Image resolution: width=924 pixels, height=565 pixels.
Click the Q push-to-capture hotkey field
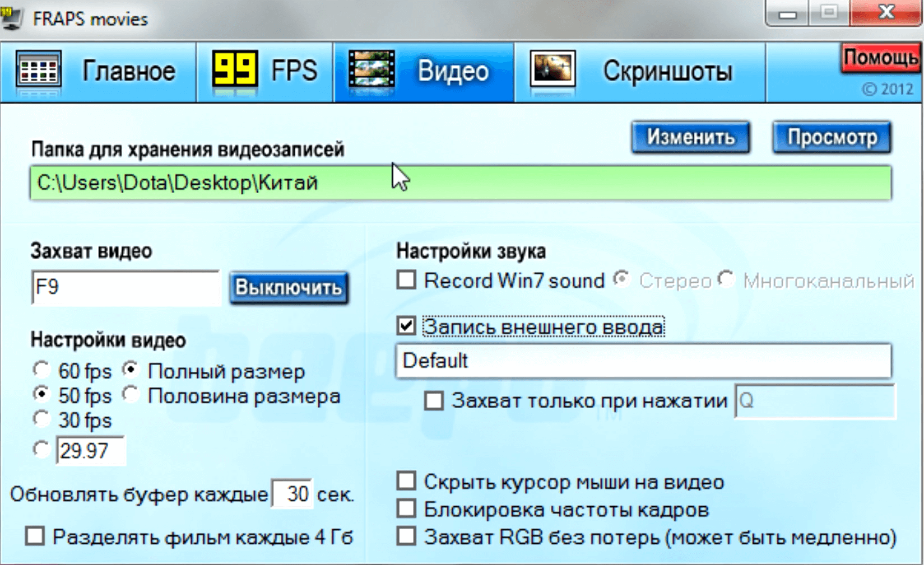pos(815,401)
